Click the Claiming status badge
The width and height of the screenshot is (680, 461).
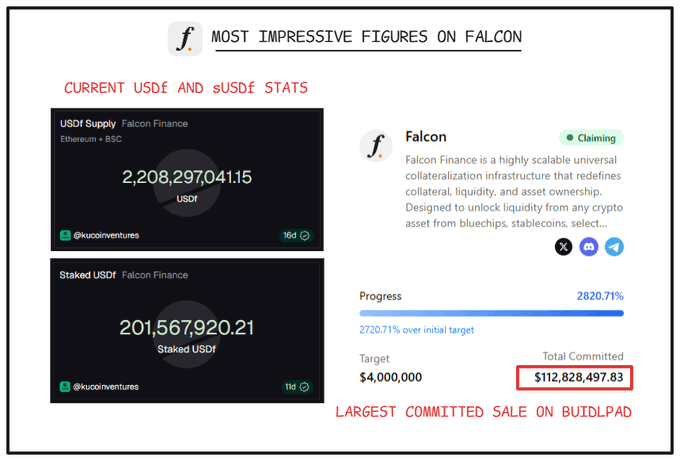[x=591, y=138]
